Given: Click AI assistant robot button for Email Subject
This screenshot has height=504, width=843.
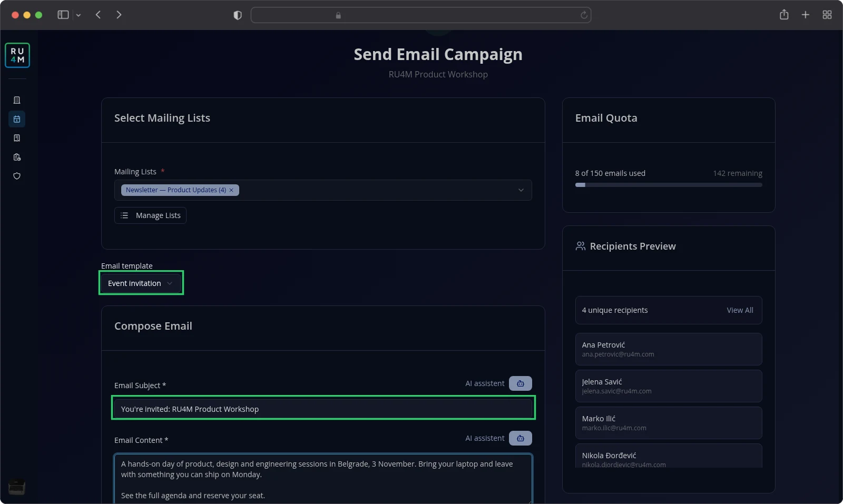Looking at the screenshot, I should point(521,383).
